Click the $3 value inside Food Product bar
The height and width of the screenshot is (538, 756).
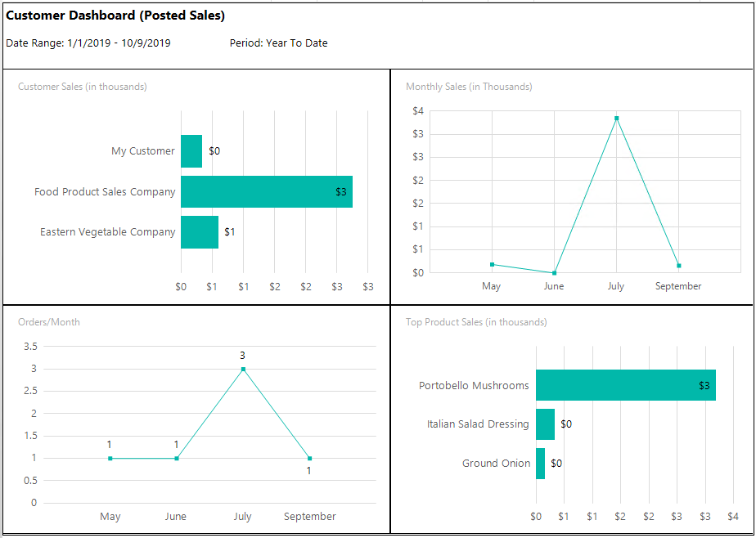[x=341, y=191]
